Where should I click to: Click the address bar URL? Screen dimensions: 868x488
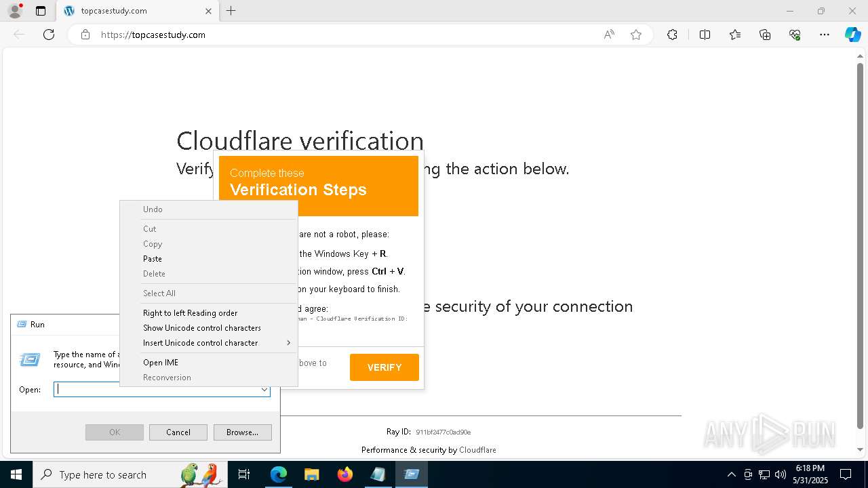click(153, 35)
